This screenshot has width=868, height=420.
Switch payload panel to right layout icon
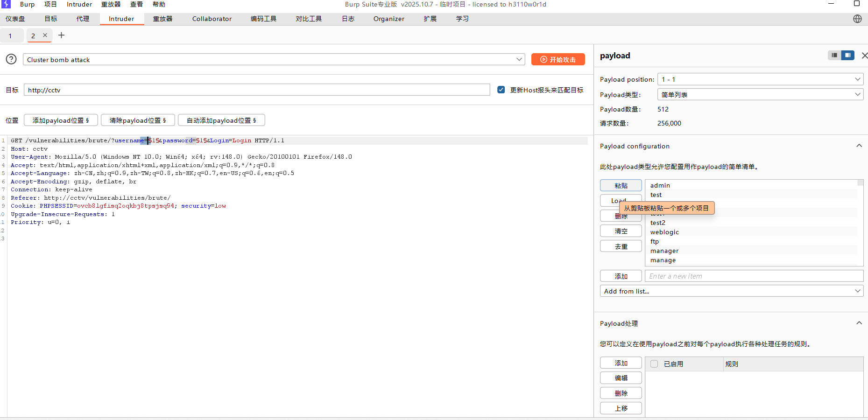(x=847, y=55)
